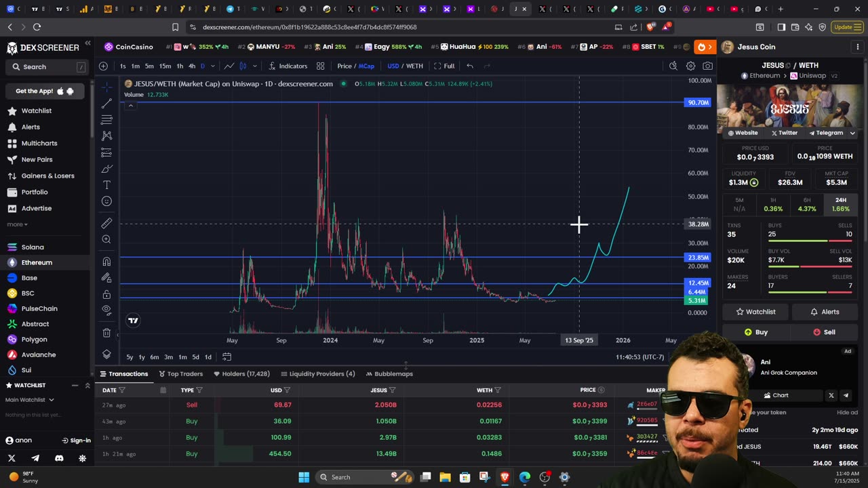Toggle chart denomination USD / WETH

tap(405, 66)
